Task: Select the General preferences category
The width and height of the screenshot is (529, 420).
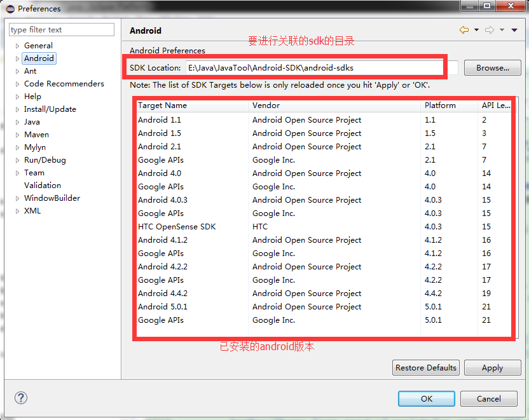Action: point(38,46)
